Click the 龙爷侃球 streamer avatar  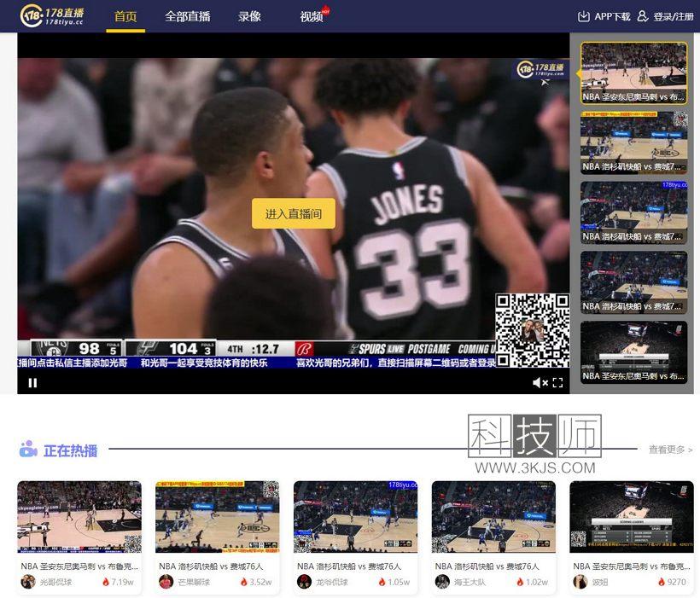(304, 582)
